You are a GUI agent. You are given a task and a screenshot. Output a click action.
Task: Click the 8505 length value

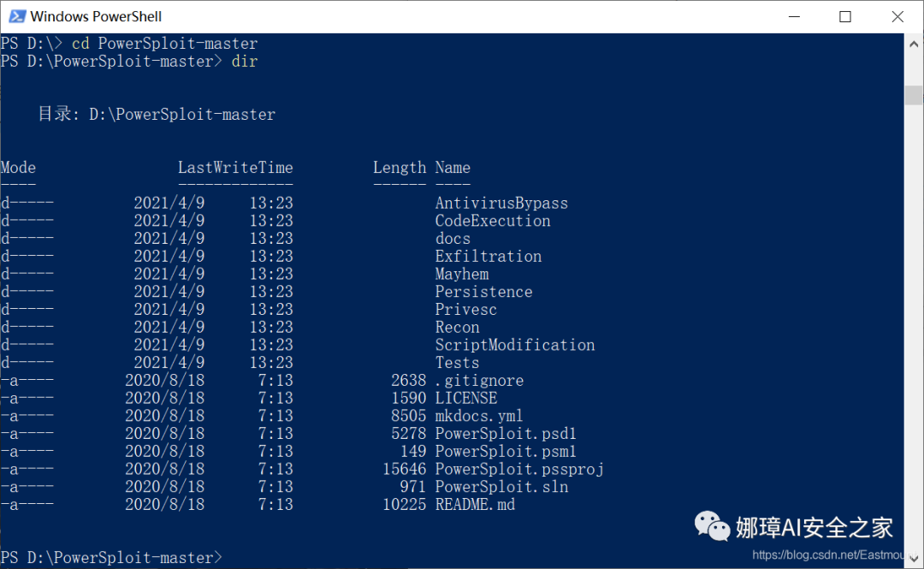(x=408, y=416)
